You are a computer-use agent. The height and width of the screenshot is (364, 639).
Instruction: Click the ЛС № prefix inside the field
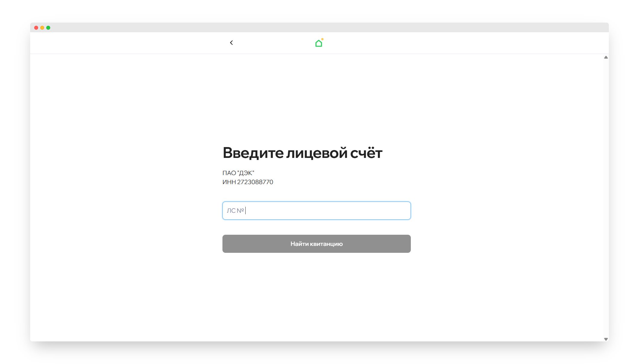(x=235, y=211)
